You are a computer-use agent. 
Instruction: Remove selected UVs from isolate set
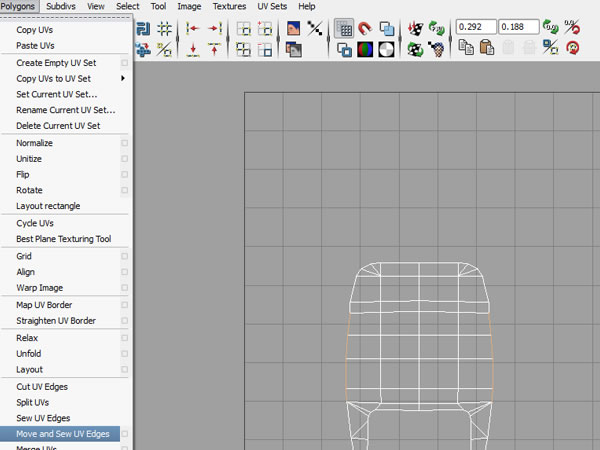(264, 50)
